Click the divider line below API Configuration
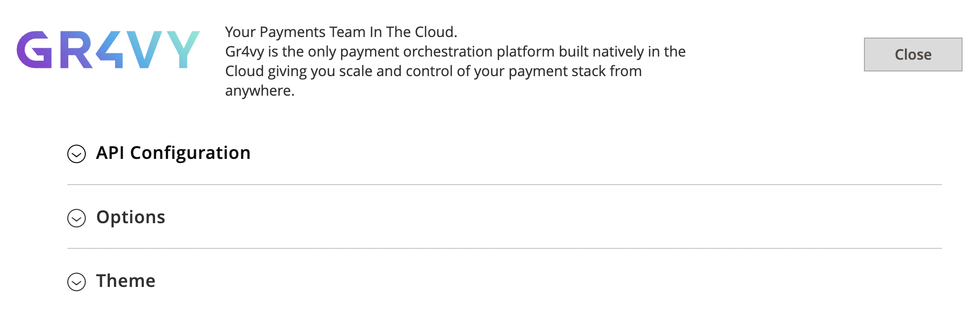This screenshot has height=325, width=980. (x=504, y=185)
